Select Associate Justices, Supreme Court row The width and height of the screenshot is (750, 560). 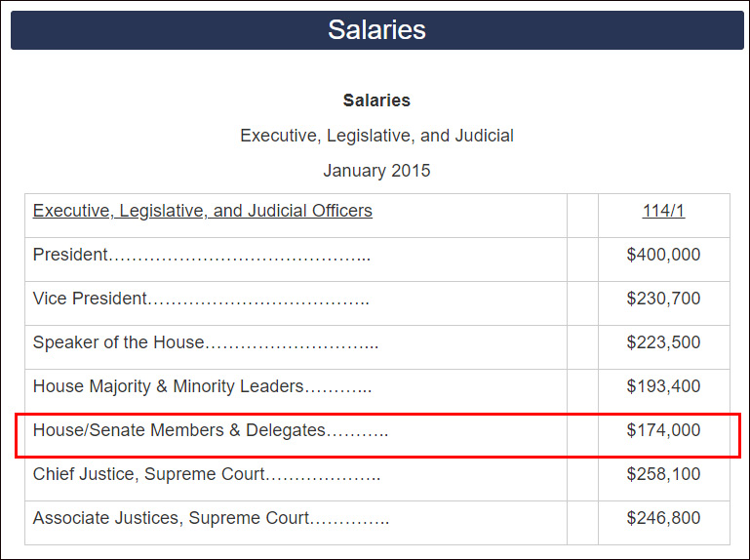172,518
